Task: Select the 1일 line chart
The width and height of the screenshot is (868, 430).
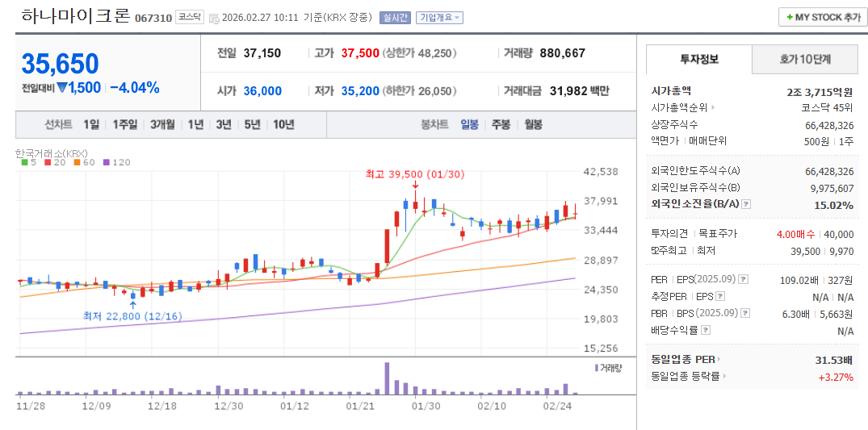Action: 91,124
